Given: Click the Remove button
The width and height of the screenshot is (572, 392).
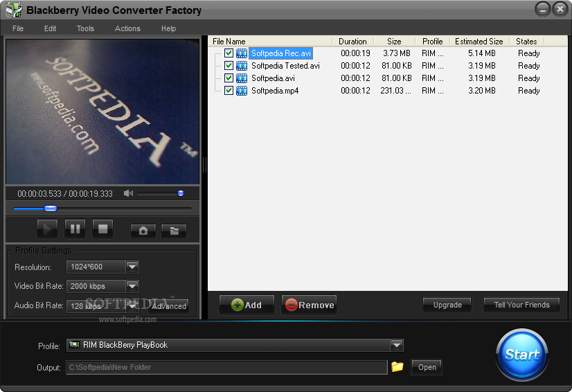Looking at the screenshot, I should pos(310,305).
